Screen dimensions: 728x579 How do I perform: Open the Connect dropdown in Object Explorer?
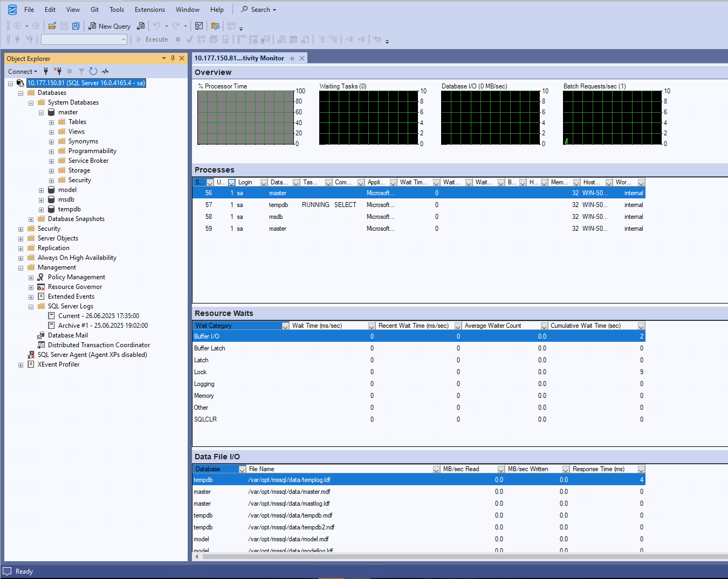point(23,71)
